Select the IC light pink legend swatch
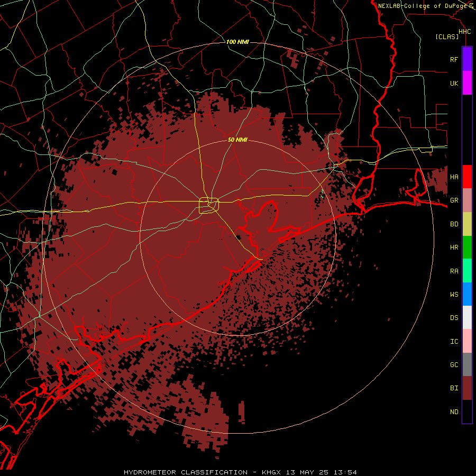Viewport: 476px width, 476px height. tap(467, 341)
